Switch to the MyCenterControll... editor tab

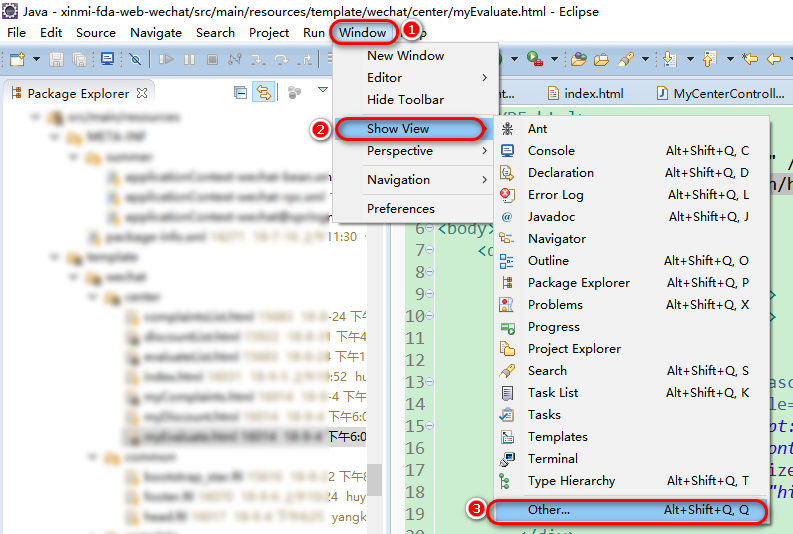click(x=721, y=94)
